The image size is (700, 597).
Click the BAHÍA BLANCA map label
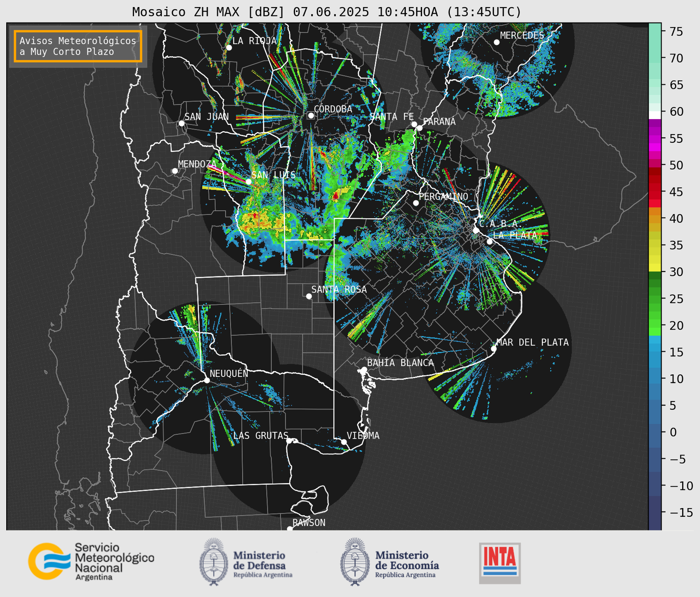(x=400, y=363)
